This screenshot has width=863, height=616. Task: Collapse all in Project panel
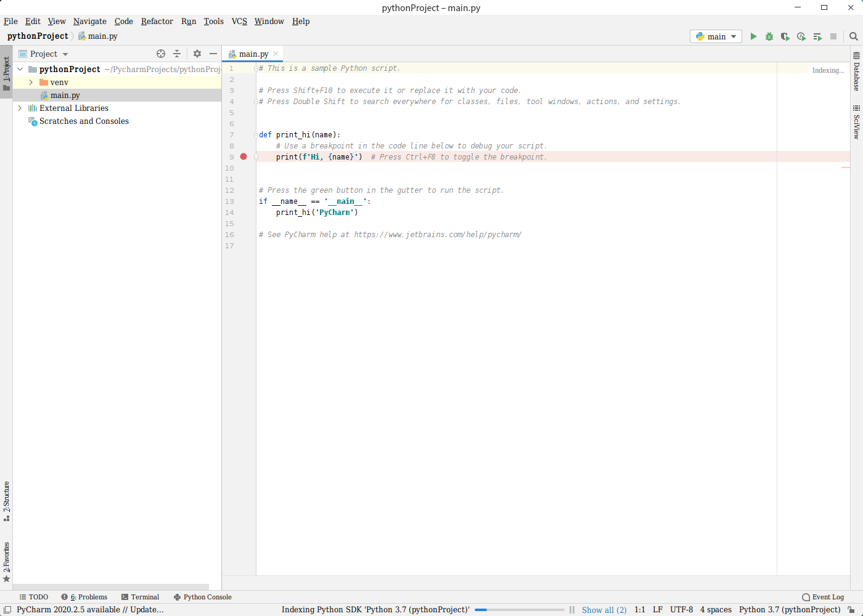pyautogui.click(x=177, y=54)
